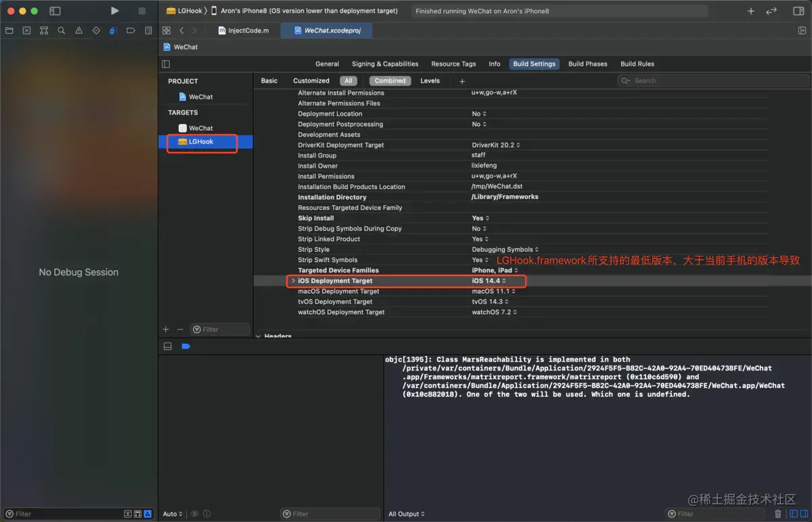Open the Issue navigator warning icon
Viewport: 812px width, 522px height.
coord(79,30)
